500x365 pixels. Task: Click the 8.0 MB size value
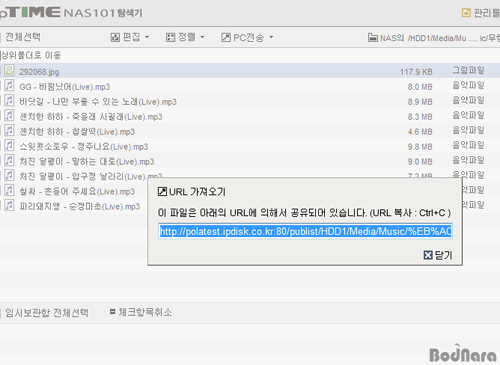point(420,87)
